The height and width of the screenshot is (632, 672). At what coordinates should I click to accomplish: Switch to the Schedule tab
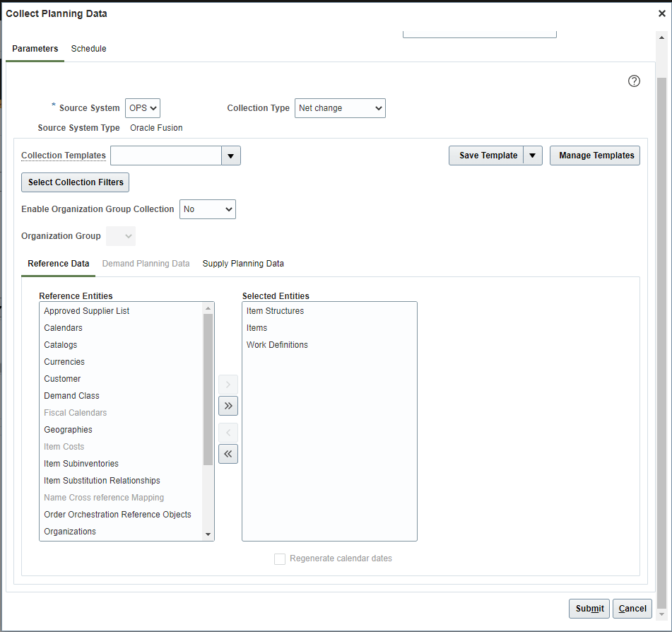point(88,49)
